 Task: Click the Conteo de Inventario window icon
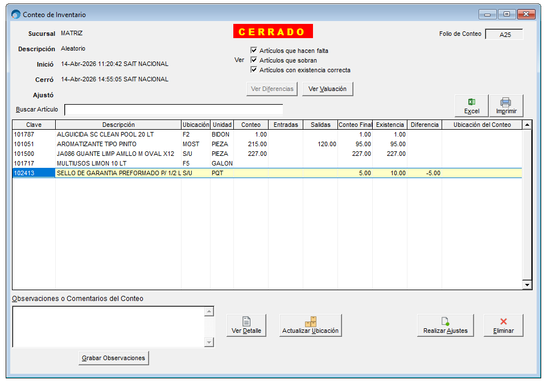(16, 14)
